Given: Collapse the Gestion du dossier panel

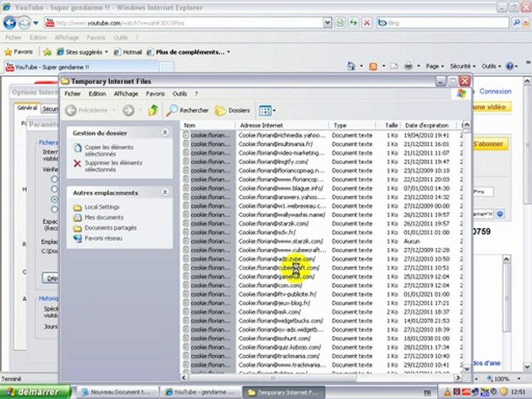Looking at the screenshot, I should pyautogui.click(x=165, y=132).
